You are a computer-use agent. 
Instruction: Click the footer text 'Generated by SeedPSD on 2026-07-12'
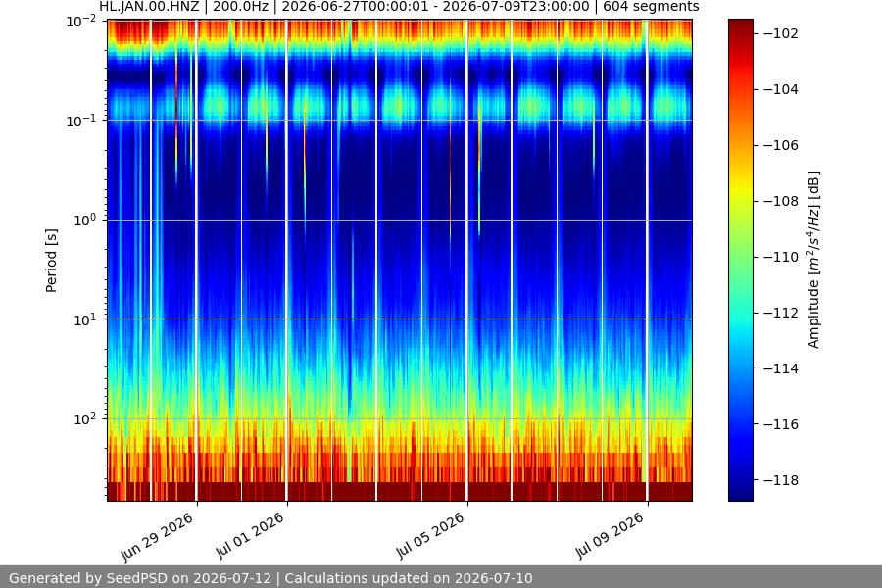(140, 578)
